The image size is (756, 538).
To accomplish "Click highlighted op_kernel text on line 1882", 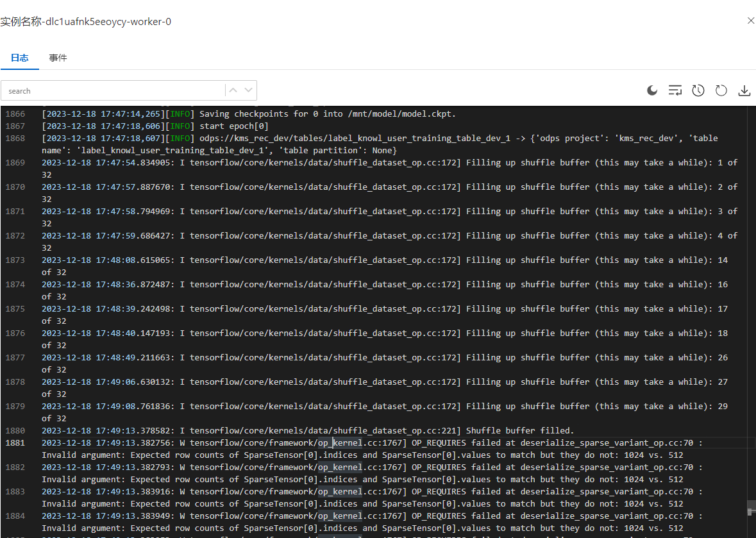I will pyautogui.click(x=340, y=467).
